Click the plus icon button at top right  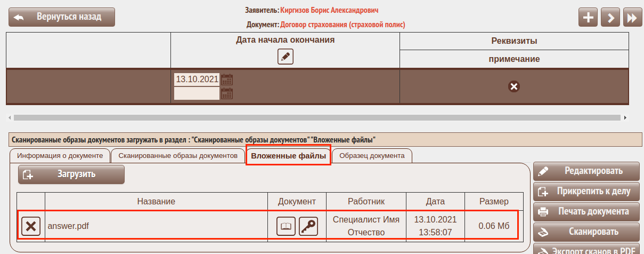click(588, 18)
